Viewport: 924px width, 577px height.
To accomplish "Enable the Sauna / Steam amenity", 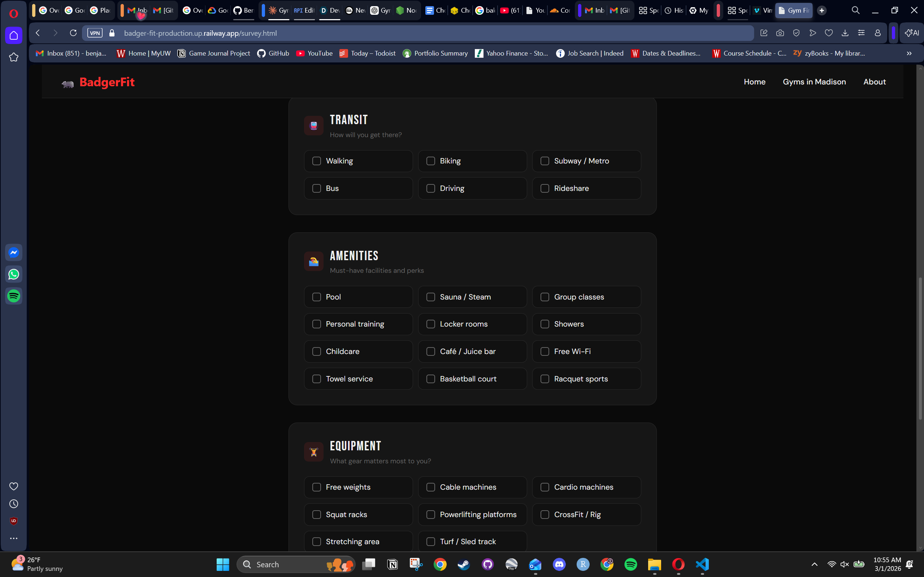I will [x=431, y=297].
